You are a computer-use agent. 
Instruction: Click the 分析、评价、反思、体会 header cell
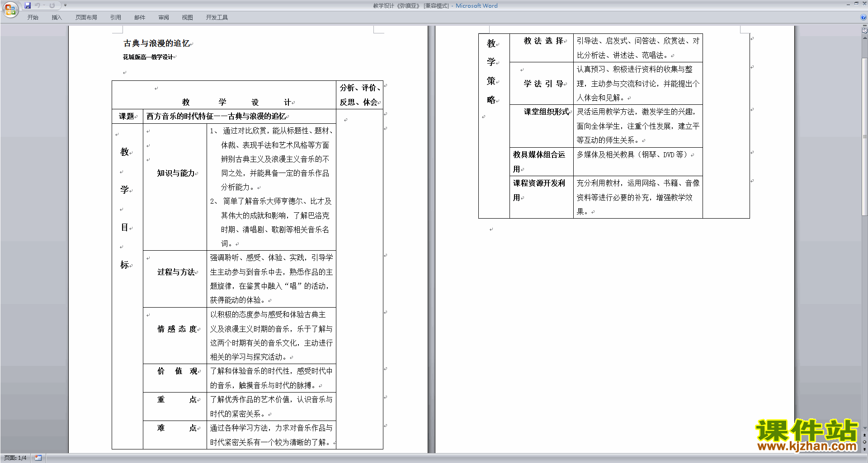coord(359,95)
